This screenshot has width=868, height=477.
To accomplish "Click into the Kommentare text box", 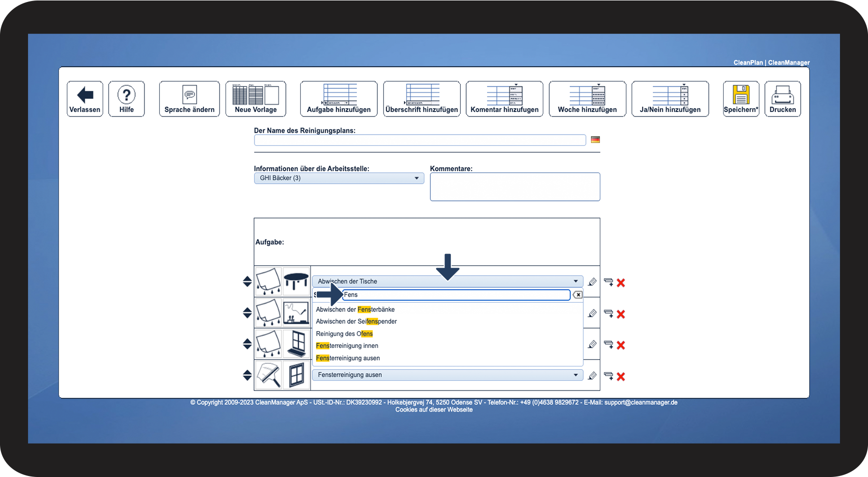I will [515, 187].
